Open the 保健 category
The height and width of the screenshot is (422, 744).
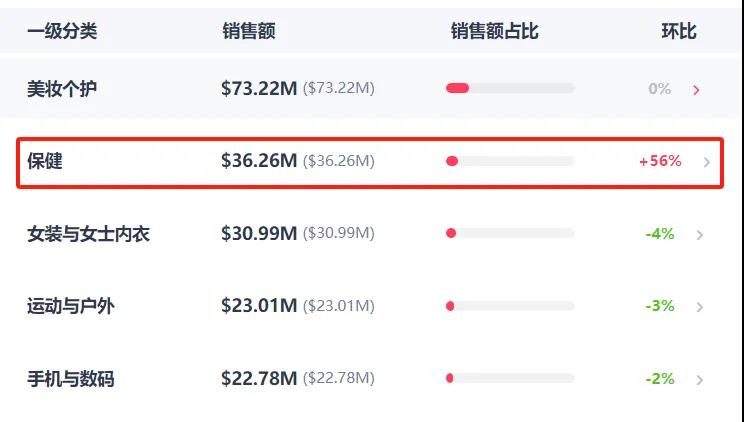pos(45,161)
